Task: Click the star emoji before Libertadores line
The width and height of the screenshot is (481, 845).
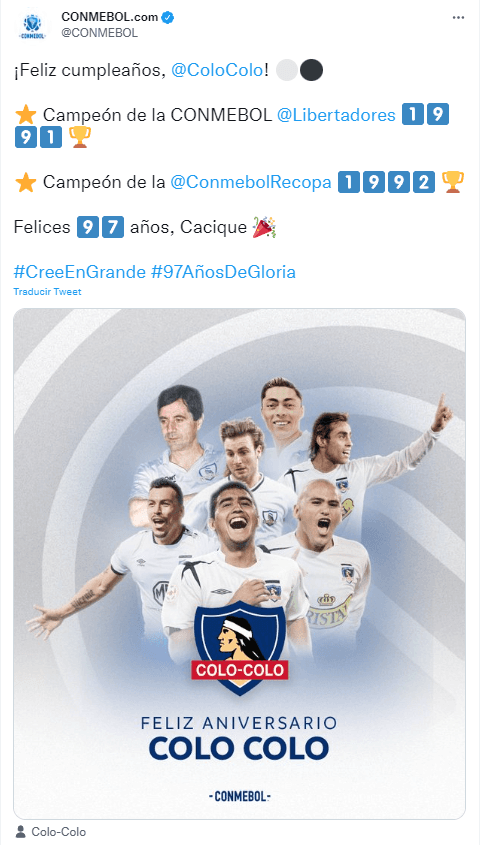Action: point(25,115)
